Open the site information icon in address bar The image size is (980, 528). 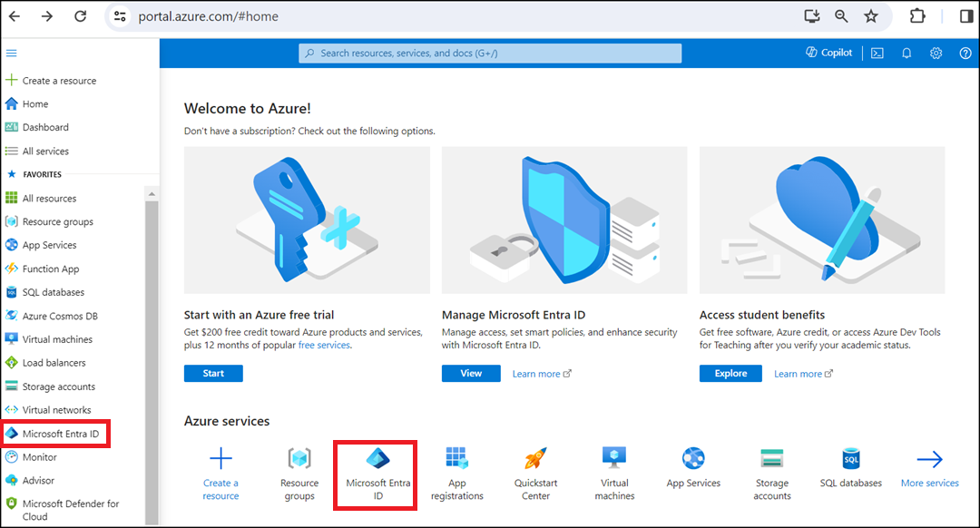click(x=120, y=16)
